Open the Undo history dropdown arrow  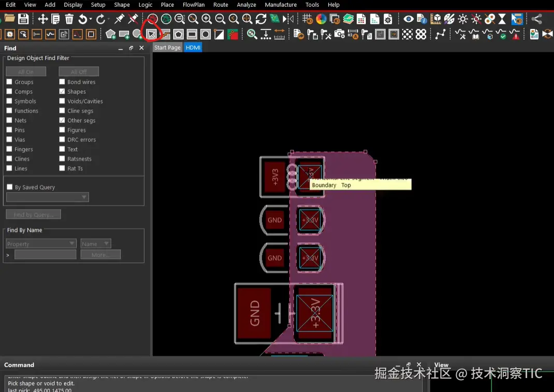point(91,19)
